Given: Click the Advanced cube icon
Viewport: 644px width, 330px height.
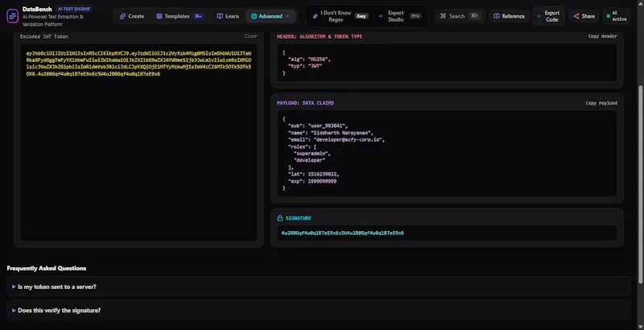Looking at the screenshot, I should click(254, 16).
